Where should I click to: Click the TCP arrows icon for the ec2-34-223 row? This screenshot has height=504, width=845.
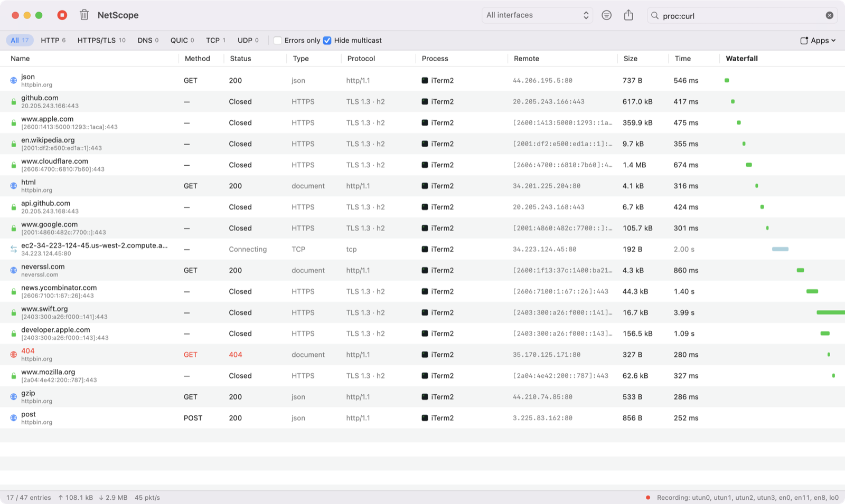click(x=14, y=249)
